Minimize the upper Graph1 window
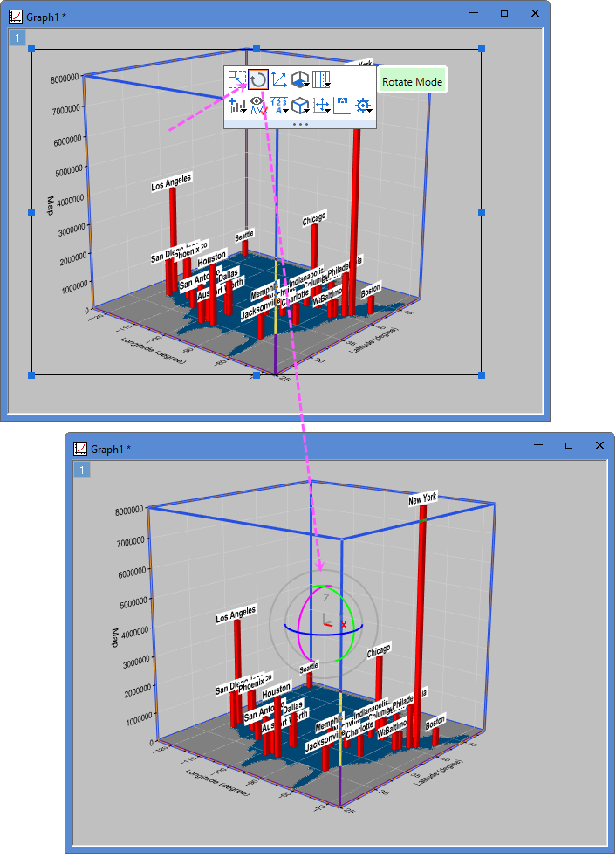 [475, 14]
